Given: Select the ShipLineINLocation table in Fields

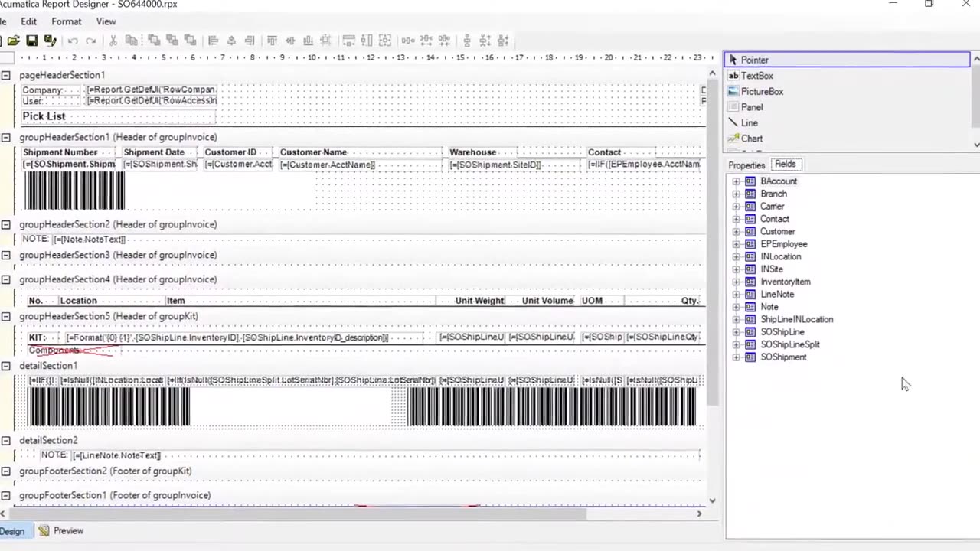Looking at the screenshot, I should [796, 320].
